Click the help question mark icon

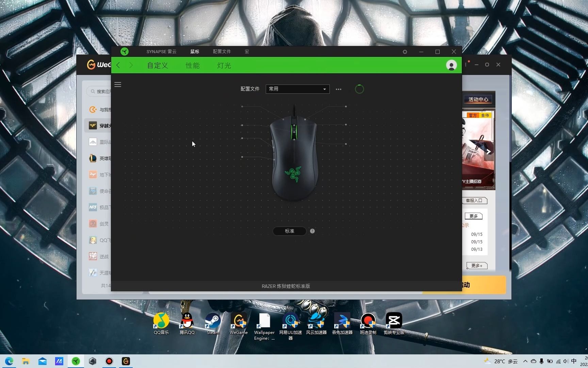click(312, 231)
